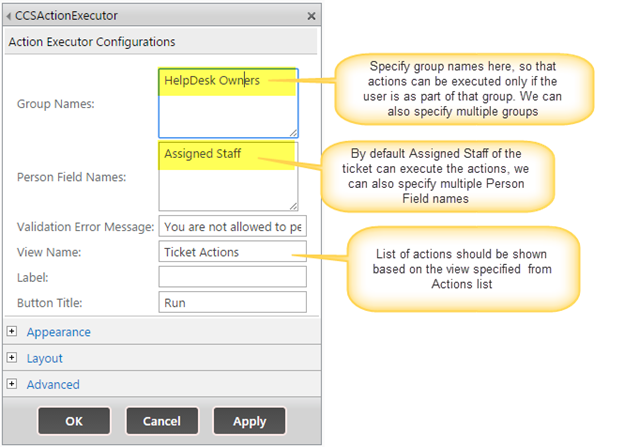Viewport: 624px width, 448px height.
Task: Close the CCSActionExecutor panel
Action: (311, 17)
